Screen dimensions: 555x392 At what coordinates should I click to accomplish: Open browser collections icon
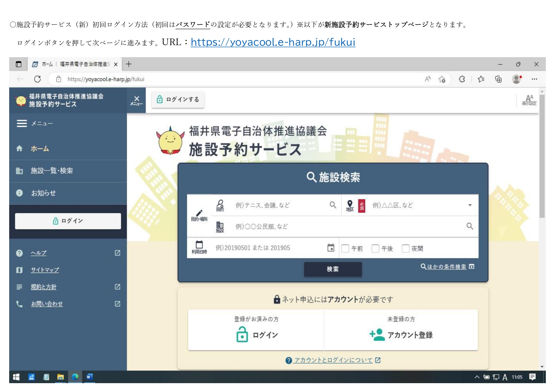click(x=498, y=79)
